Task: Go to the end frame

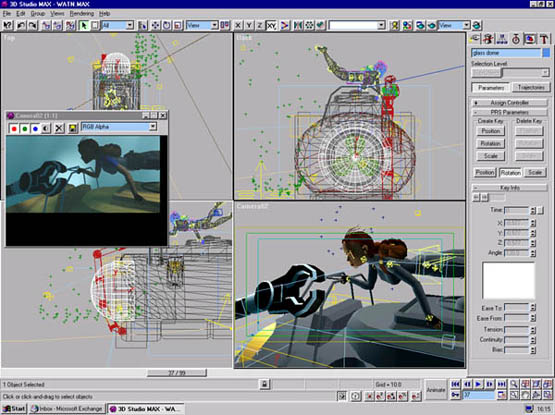Action: [501, 384]
